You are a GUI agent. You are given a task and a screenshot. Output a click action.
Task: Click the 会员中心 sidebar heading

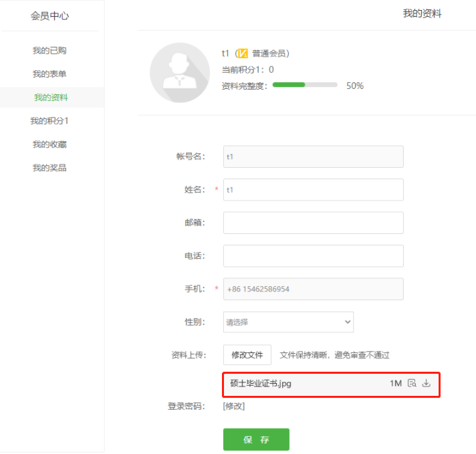49,16
